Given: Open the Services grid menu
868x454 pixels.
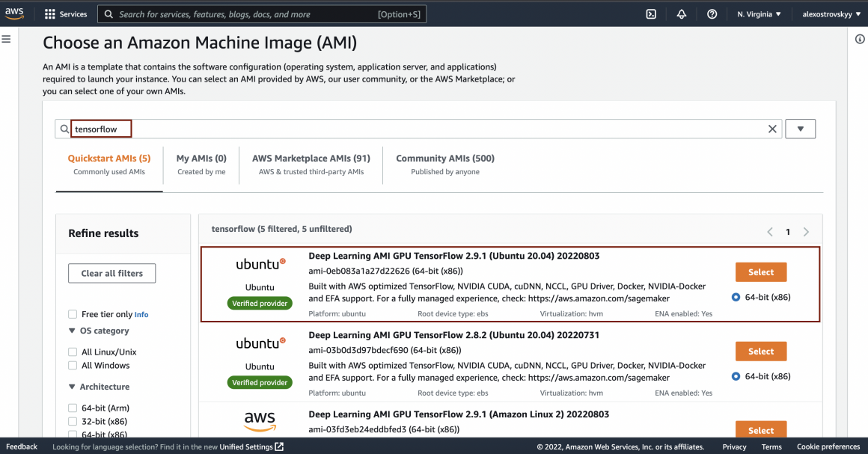Looking at the screenshot, I should point(66,14).
